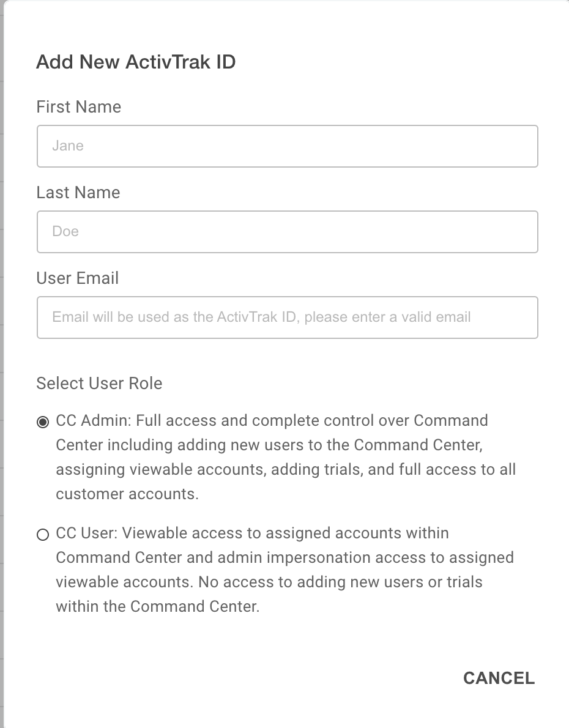This screenshot has height=728, width=569.
Task: Click the Select User Role heading
Action: [99, 384]
